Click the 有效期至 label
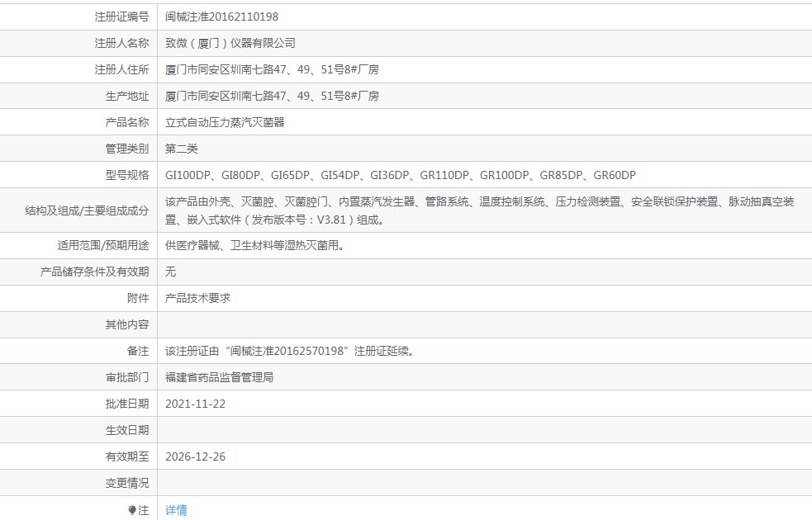 click(127, 456)
